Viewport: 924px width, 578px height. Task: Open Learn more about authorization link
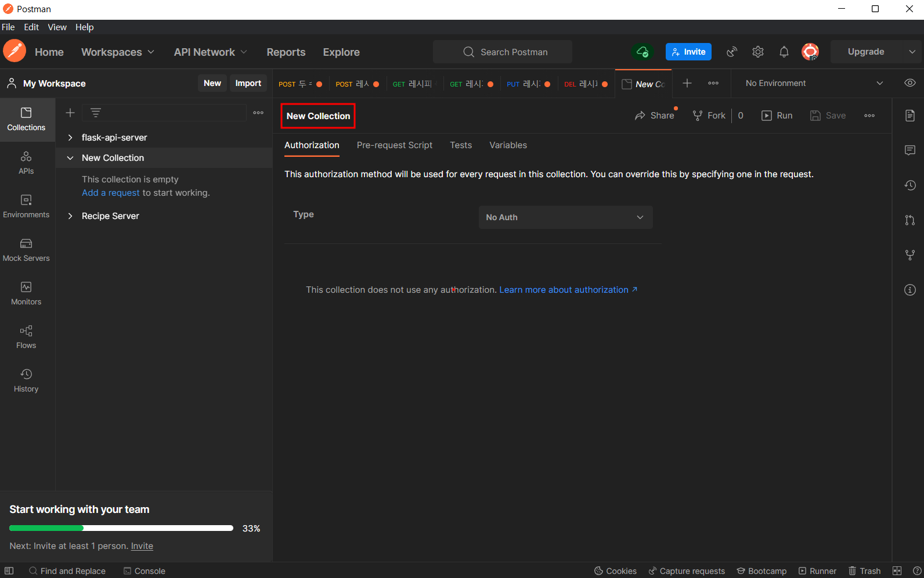(x=568, y=290)
